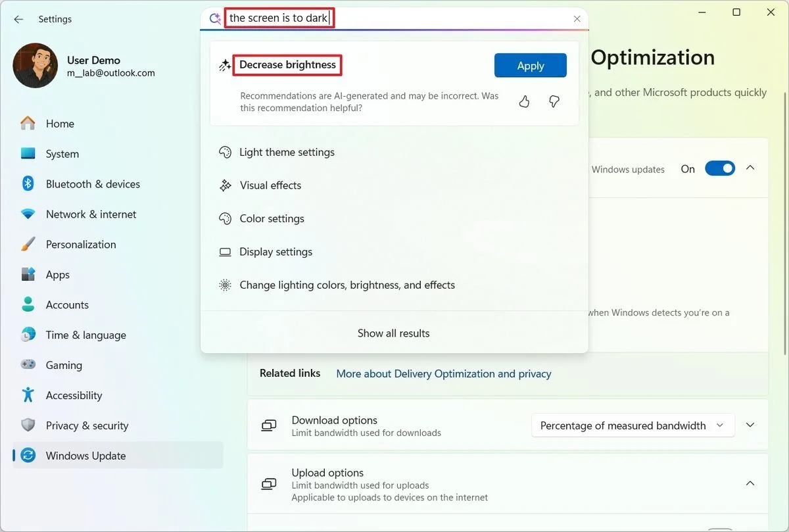Click the thumbs down feedback icon
Screen dimensions: 789x532
[x=554, y=101]
